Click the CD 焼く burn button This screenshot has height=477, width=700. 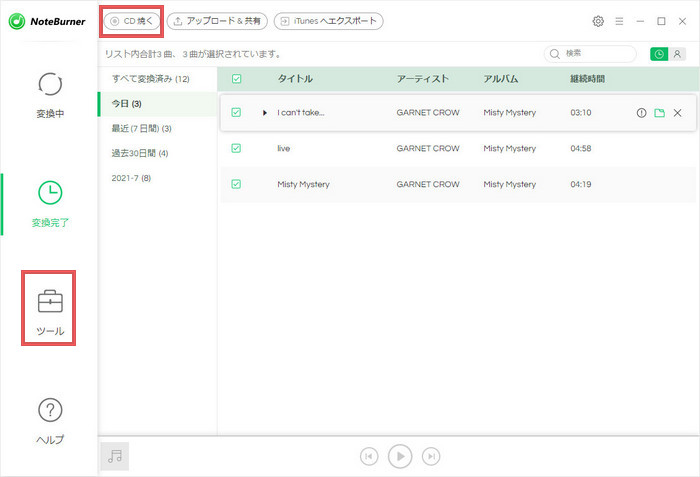tap(132, 21)
